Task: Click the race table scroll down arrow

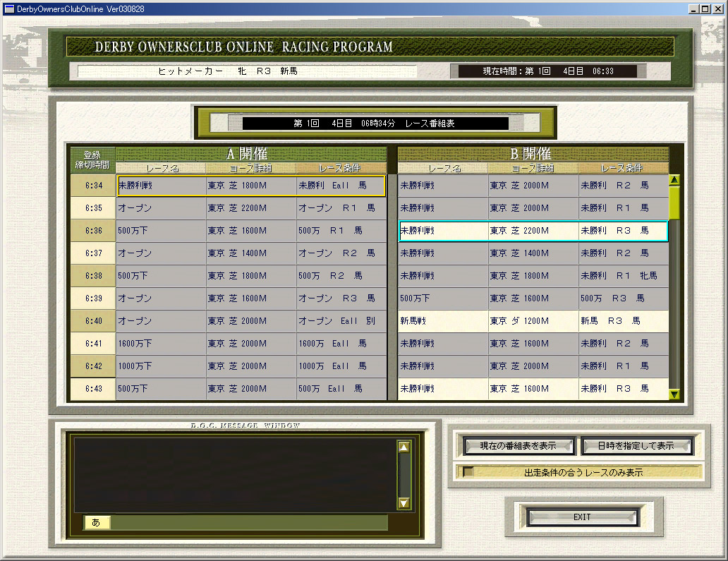Action: click(674, 395)
